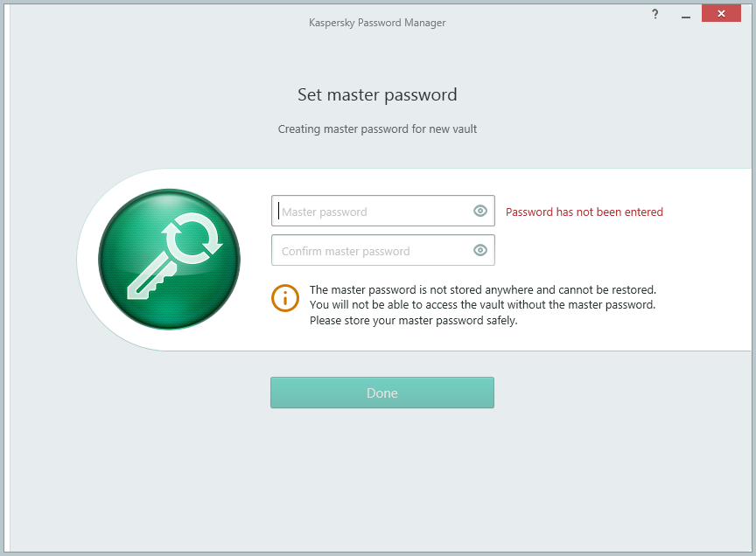Click the green key vault logo
The image size is (756, 556).
pos(169,259)
